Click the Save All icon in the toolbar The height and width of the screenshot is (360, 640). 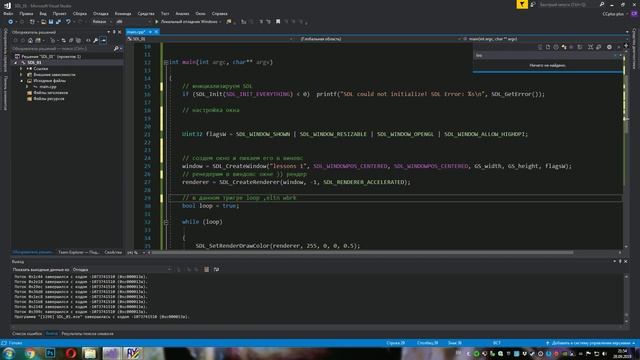(58, 22)
